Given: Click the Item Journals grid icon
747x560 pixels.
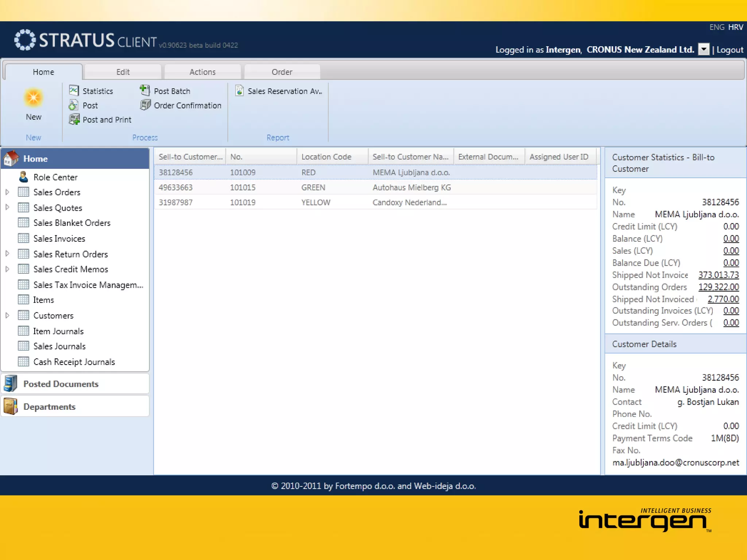Looking at the screenshot, I should (23, 331).
